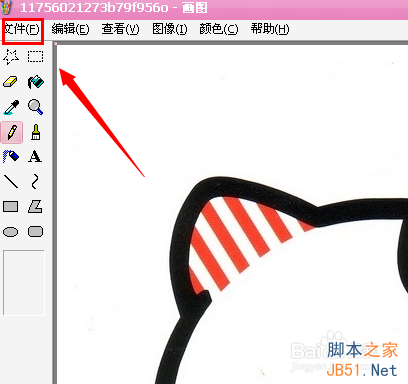The image size is (408, 384).
Task: Open the 文件(F) menu
Action: 22,29
